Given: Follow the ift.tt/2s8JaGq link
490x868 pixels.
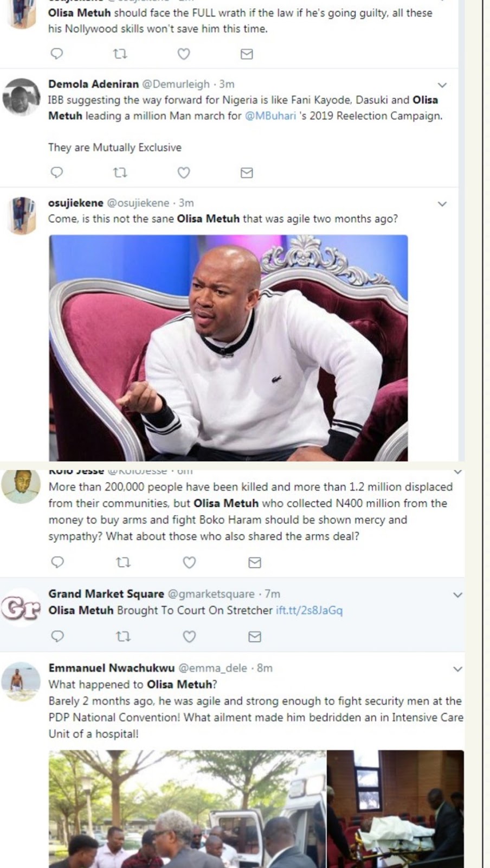Looking at the screenshot, I should [x=309, y=610].
